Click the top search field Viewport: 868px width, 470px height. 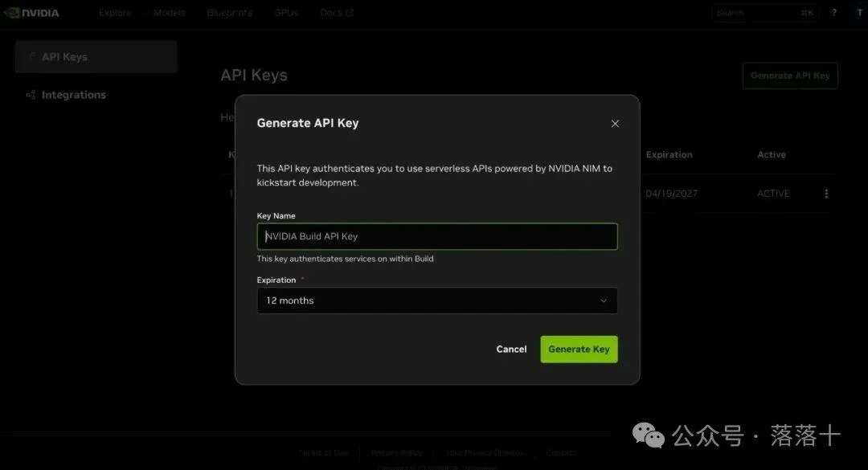pos(764,13)
